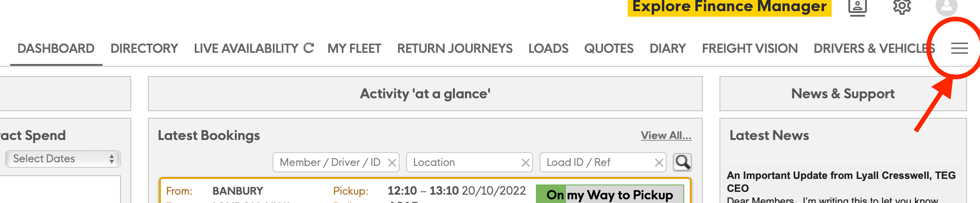Switch to the Directory tab
The width and height of the screenshot is (980, 203).
click(144, 48)
